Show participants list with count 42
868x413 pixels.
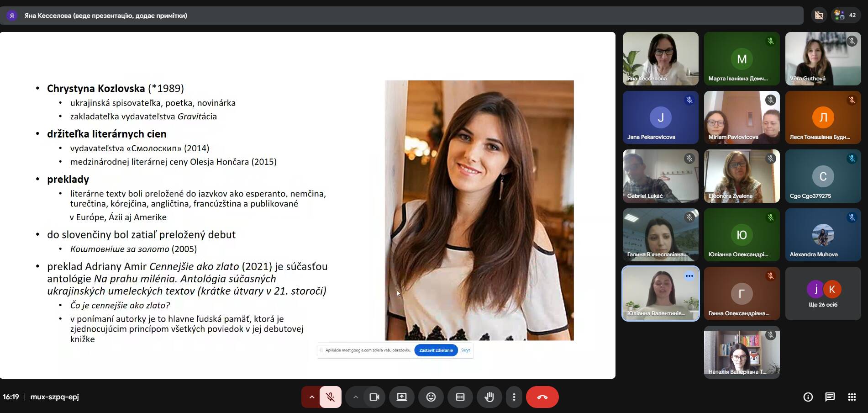(x=845, y=16)
